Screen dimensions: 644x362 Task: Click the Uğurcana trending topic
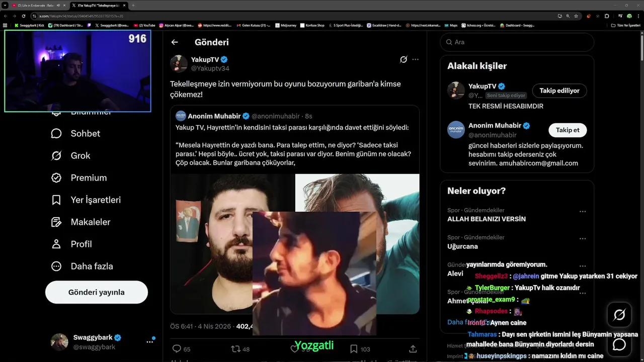click(462, 246)
